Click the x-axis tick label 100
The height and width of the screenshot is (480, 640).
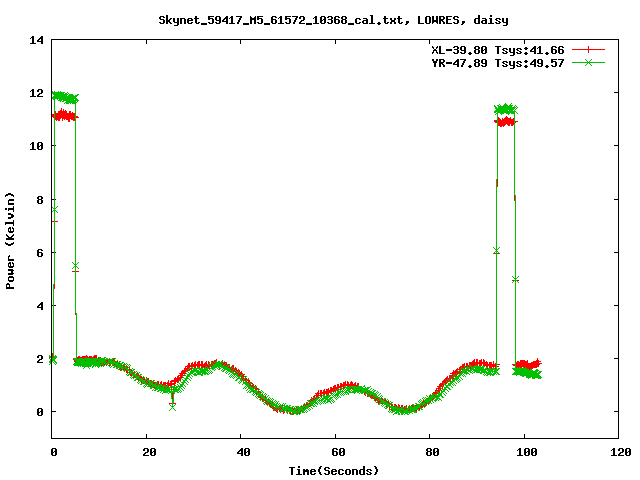point(527,452)
